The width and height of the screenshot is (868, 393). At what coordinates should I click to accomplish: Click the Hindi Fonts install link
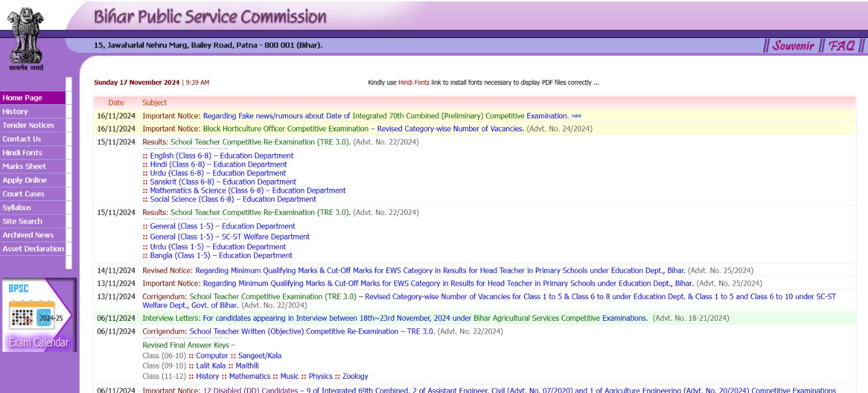(x=413, y=83)
